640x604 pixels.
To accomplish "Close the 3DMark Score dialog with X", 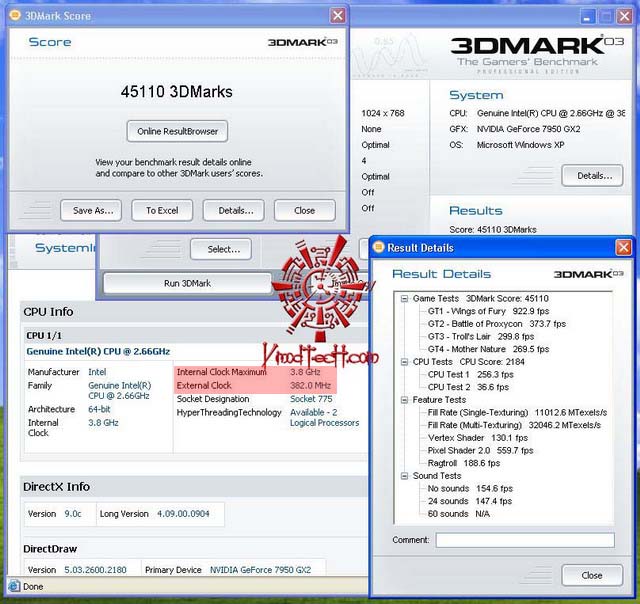I will (x=338, y=16).
